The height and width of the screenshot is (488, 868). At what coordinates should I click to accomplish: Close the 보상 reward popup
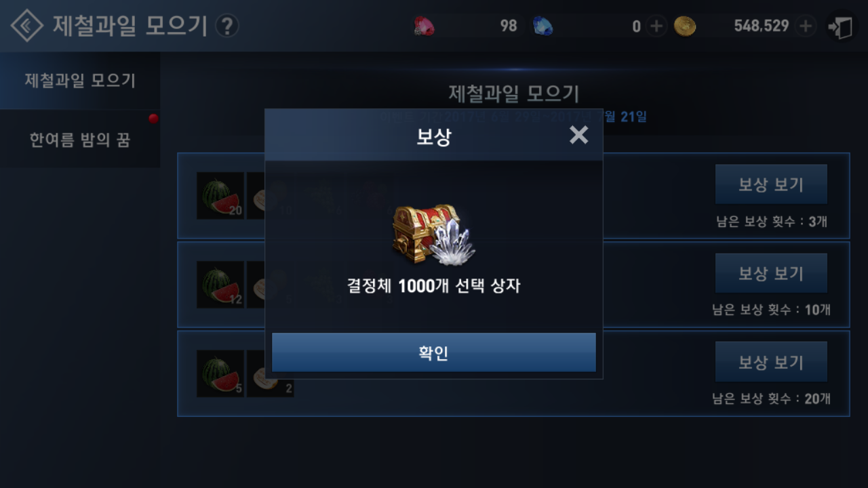(x=578, y=135)
